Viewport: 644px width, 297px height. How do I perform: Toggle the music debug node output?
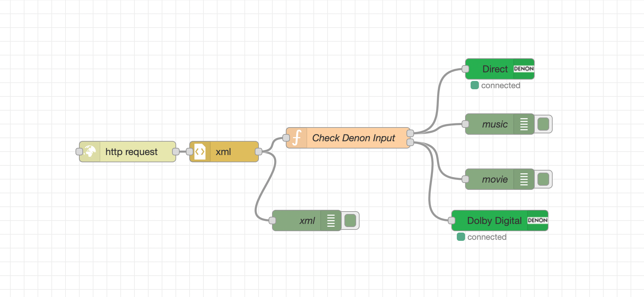(543, 124)
